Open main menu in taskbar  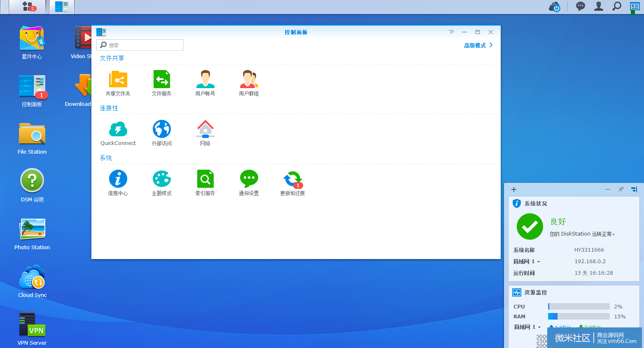[28, 7]
